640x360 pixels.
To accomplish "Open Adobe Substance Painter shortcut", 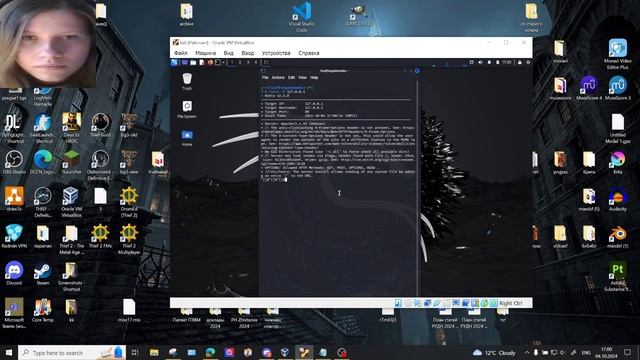I will point(618,277).
